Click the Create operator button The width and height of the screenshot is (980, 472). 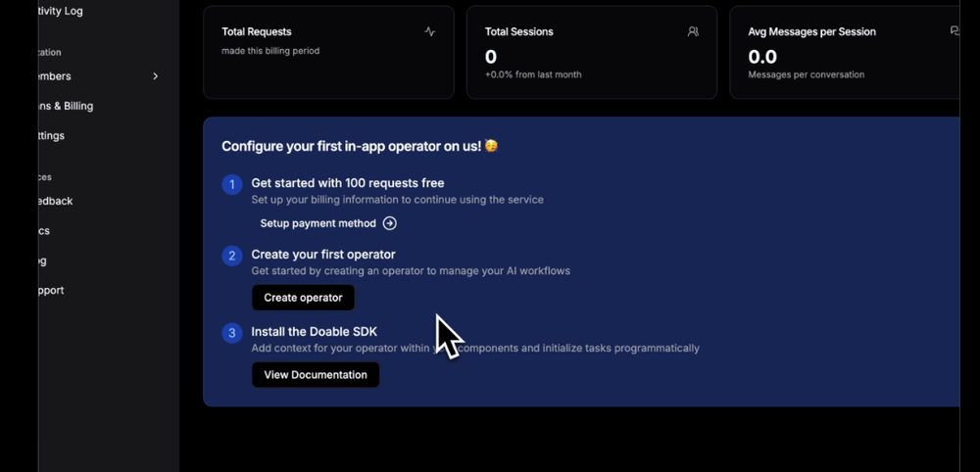[303, 298]
